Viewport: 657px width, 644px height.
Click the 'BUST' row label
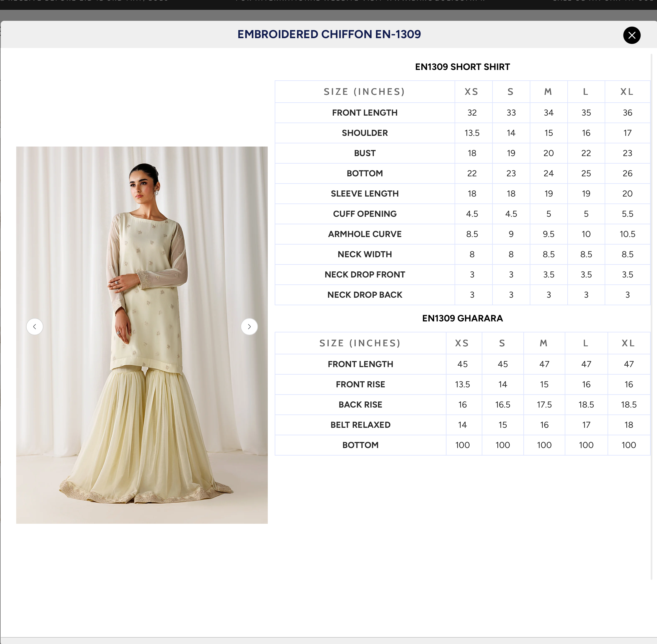pyautogui.click(x=365, y=153)
